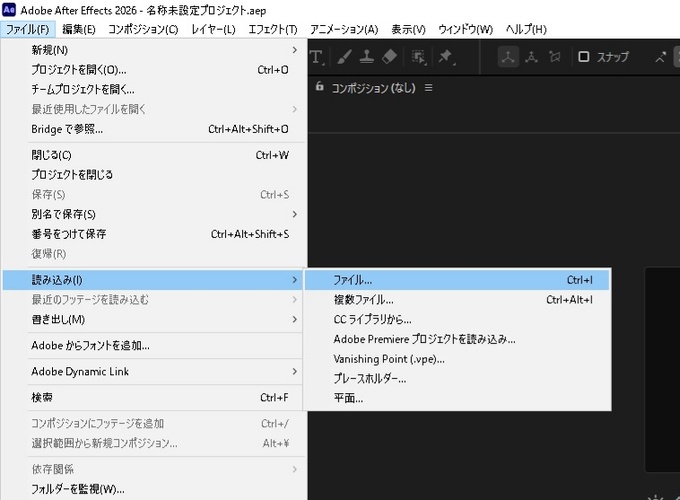The image size is (680, 500).
Task: Choose フォルダーを監視(W)...
Action: pos(154,490)
